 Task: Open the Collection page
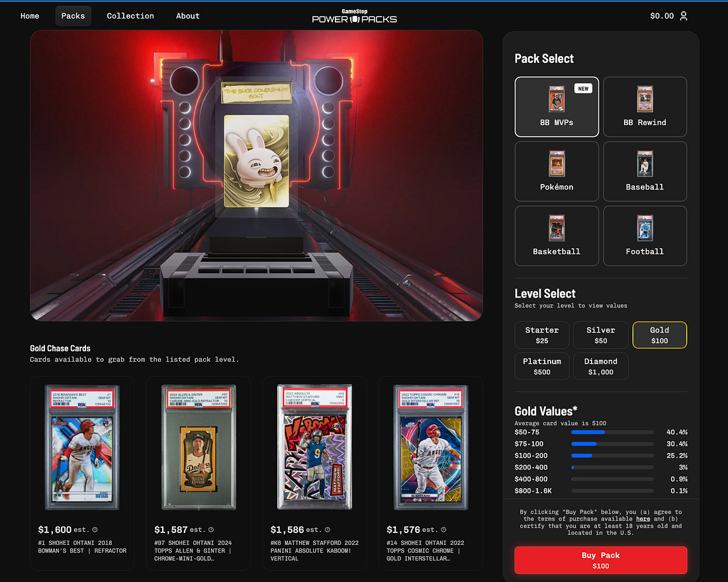click(130, 16)
